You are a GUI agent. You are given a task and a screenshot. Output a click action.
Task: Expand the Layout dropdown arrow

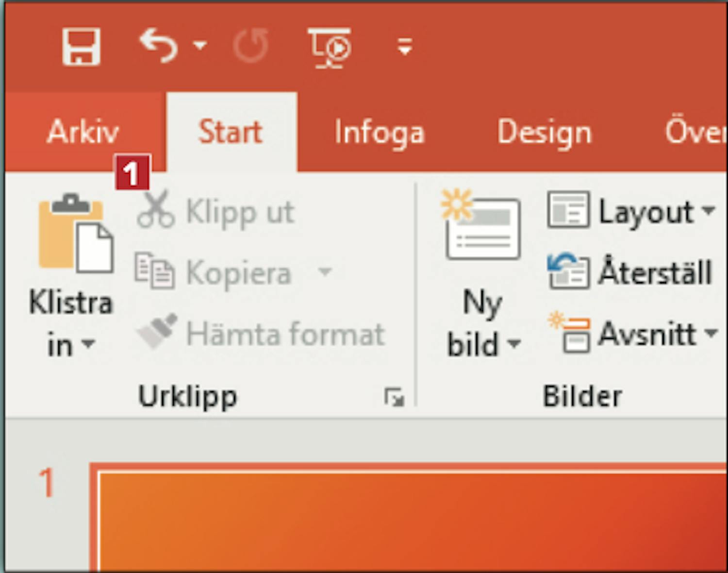(708, 211)
